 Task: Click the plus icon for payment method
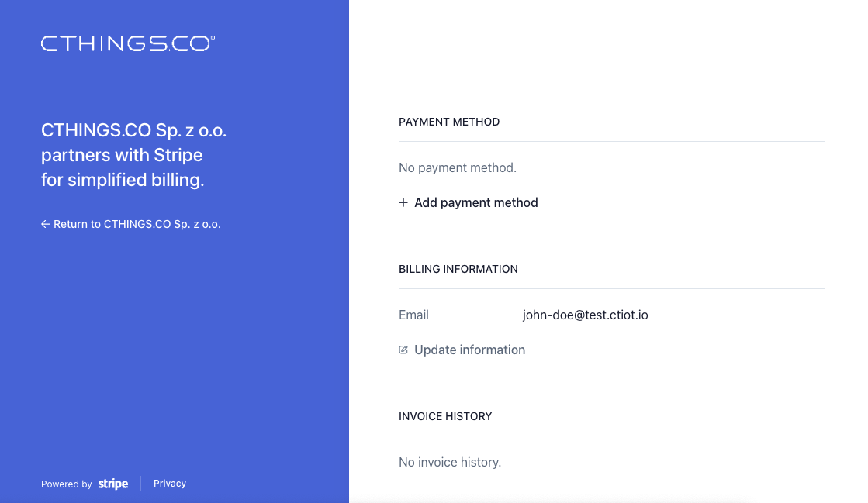point(403,203)
